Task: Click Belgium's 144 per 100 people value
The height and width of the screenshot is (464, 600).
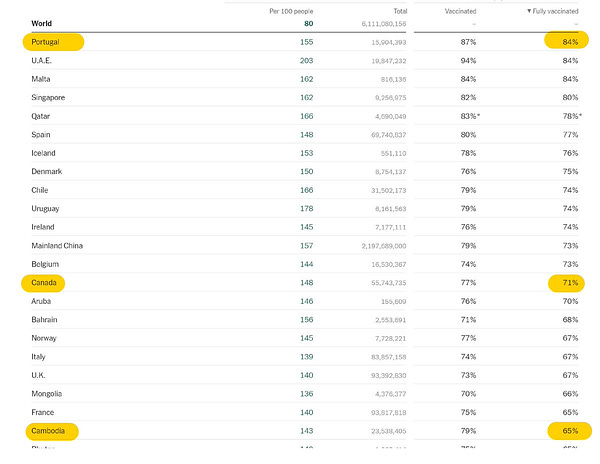Action: tap(307, 264)
